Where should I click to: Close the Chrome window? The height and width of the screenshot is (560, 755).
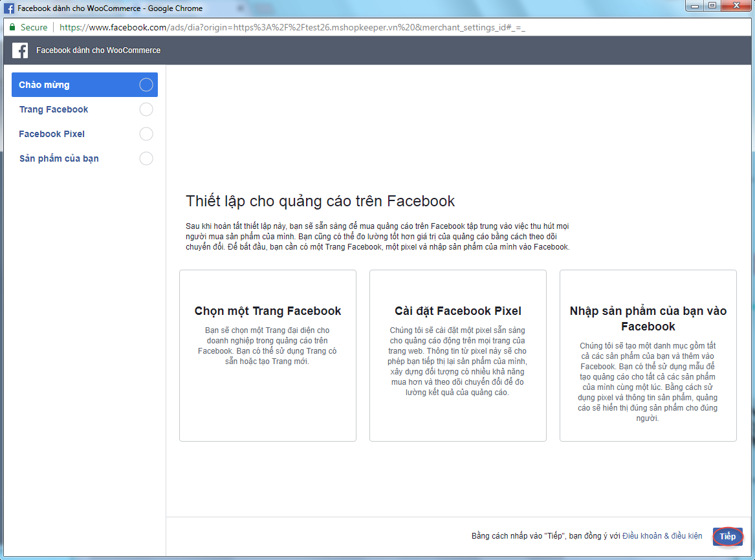point(737,6)
